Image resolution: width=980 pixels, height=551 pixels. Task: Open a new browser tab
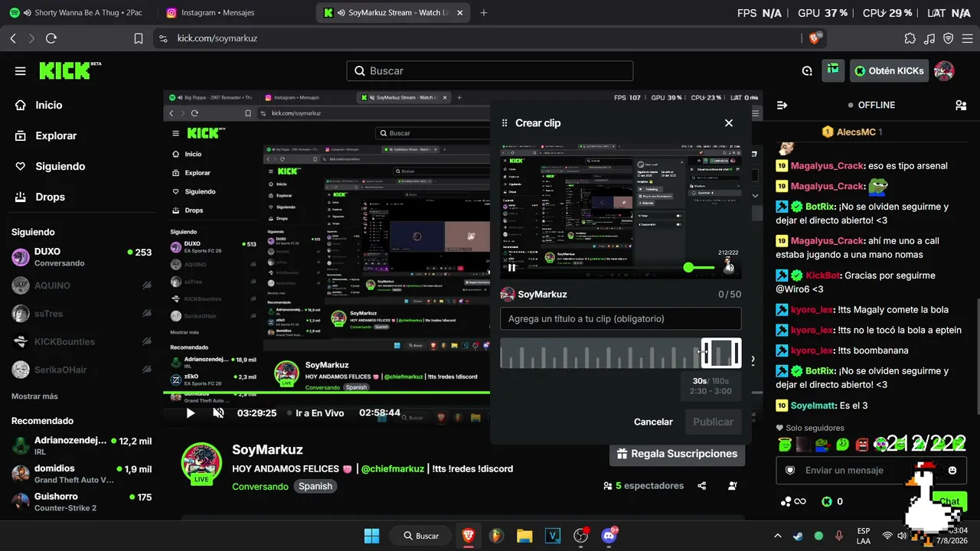tap(484, 13)
